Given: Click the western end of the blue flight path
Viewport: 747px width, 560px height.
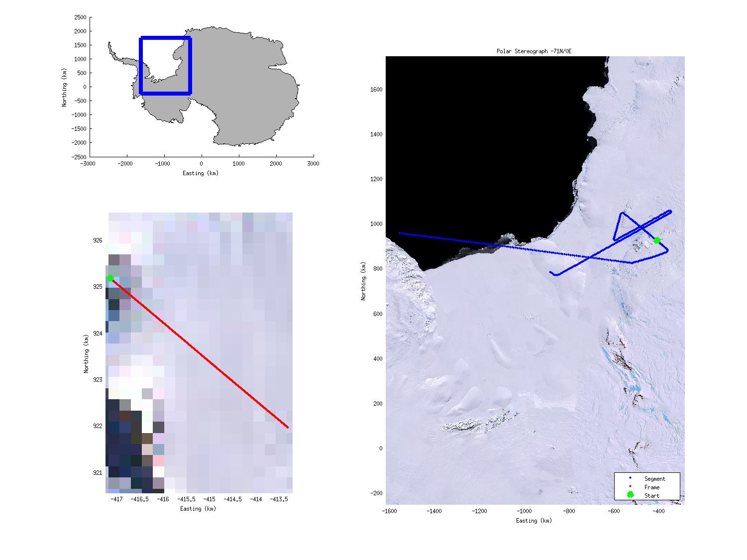Looking at the screenshot, I should click(400, 233).
